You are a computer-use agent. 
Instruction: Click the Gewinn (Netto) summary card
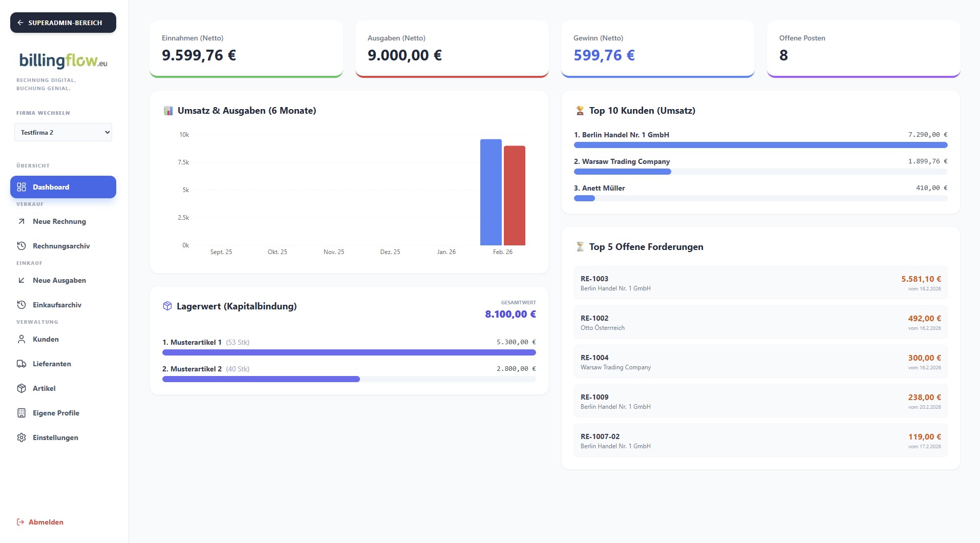coord(658,49)
